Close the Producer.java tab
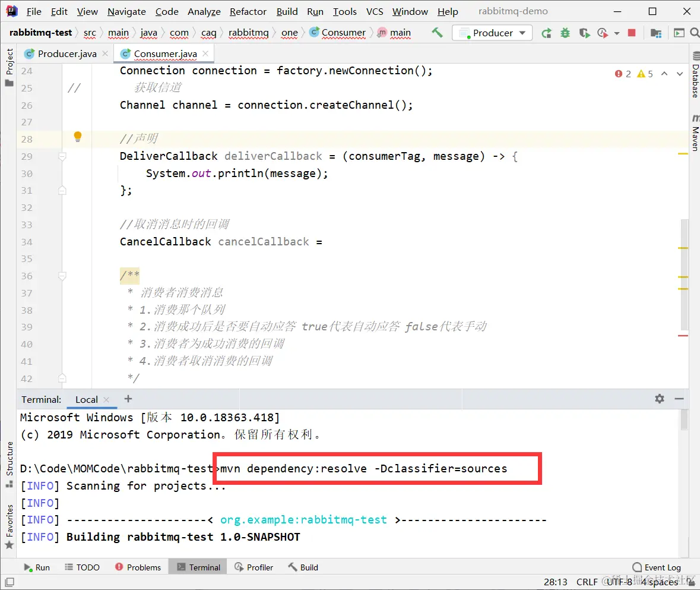The image size is (700, 590). click(105, 53)
